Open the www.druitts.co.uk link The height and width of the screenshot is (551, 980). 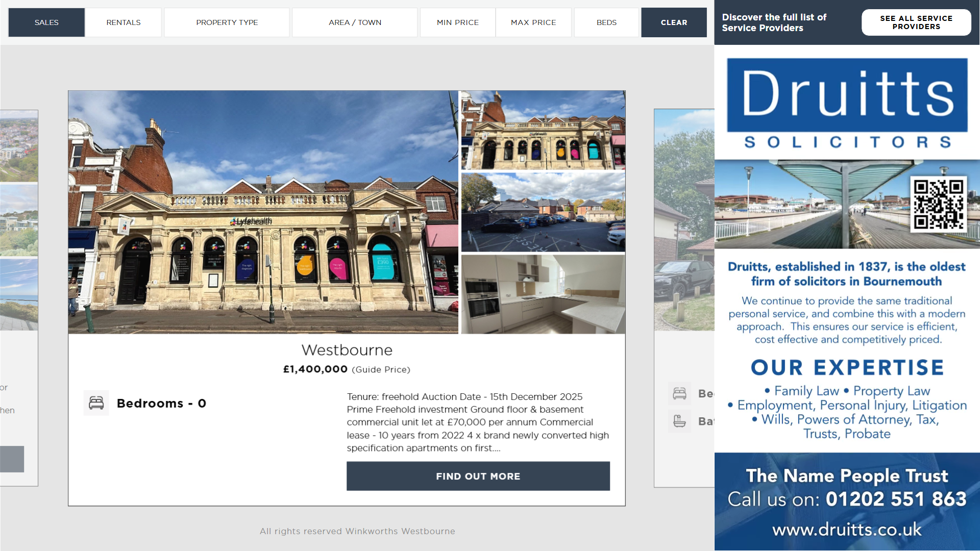click(847, 529)
